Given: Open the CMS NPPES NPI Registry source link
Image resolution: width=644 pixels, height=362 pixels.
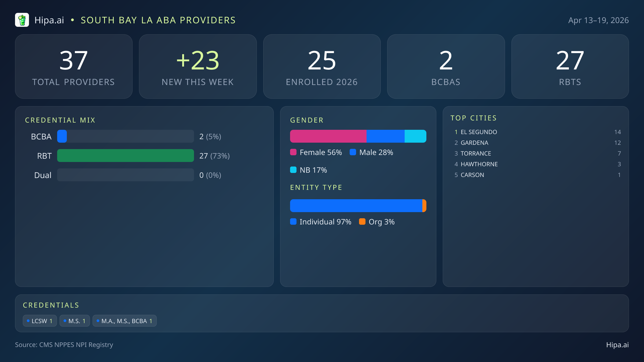Looking at the screenshot, I should click(x=64, y=345).
